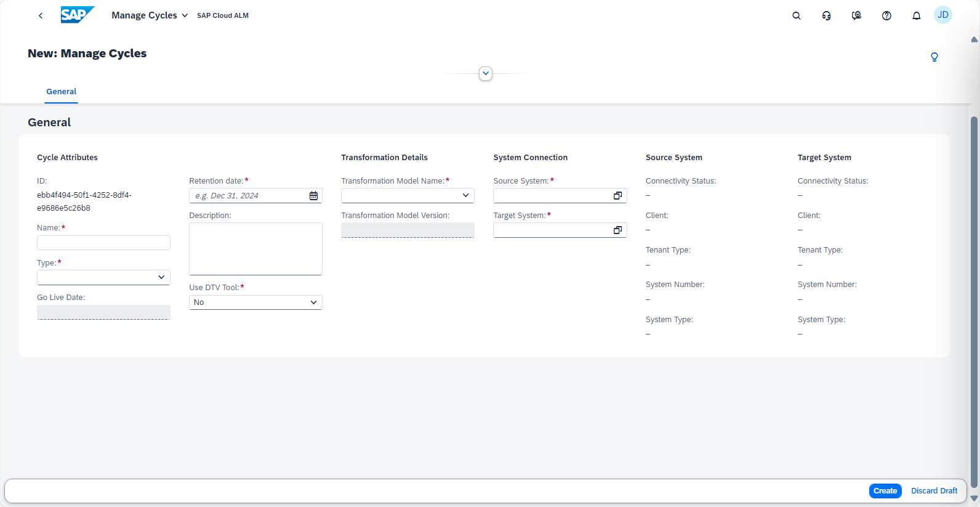Open the Retention date calendar picker
Viewport: 980px width, 507px height.
(x=313, y=196)
